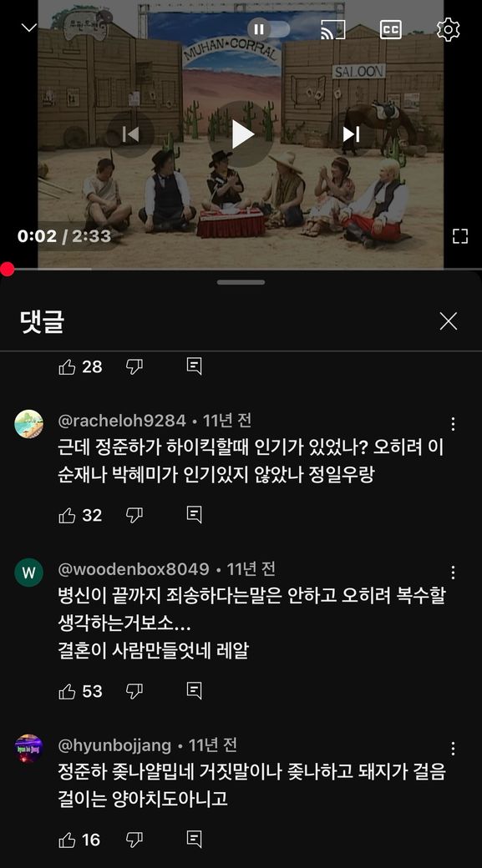Open video settings gear
482x868 pixels.
tap(448, 29)
